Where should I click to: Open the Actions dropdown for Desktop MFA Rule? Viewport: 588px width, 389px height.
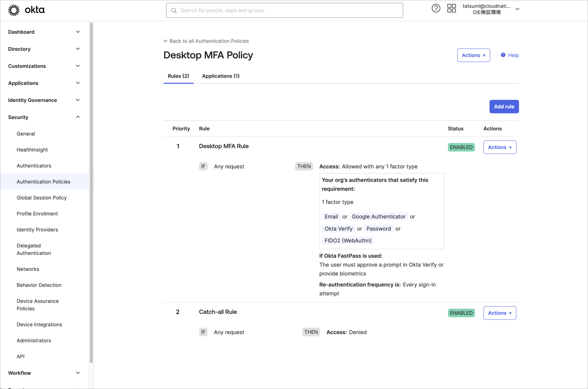499,147
